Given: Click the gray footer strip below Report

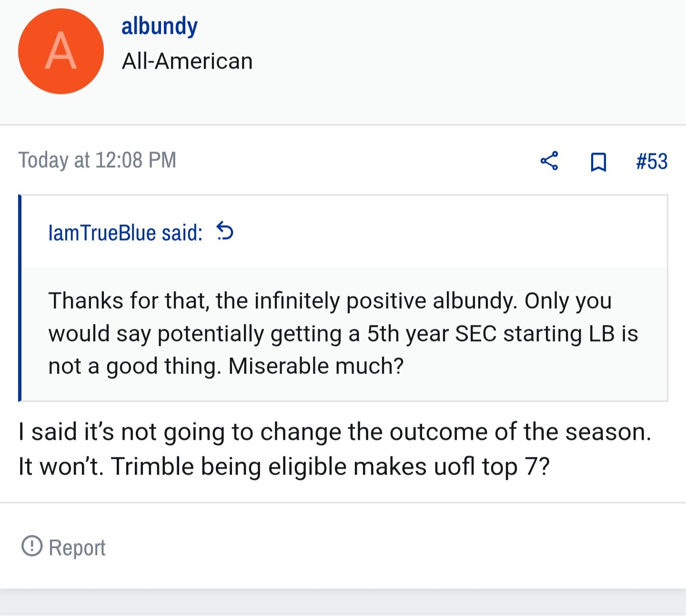Looking at the screenshot, I should (x=343, y=603).
